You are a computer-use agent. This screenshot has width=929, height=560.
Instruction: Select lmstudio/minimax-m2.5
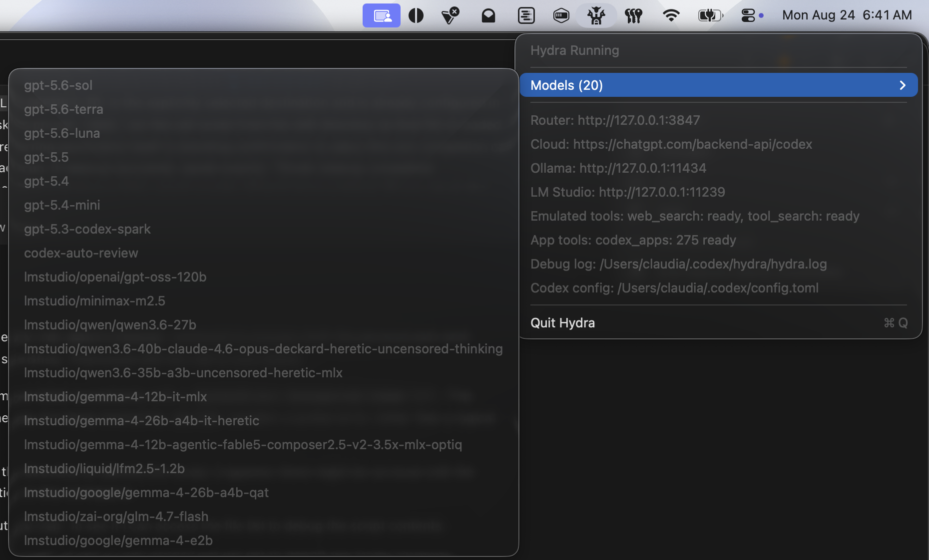pos(264,301)
